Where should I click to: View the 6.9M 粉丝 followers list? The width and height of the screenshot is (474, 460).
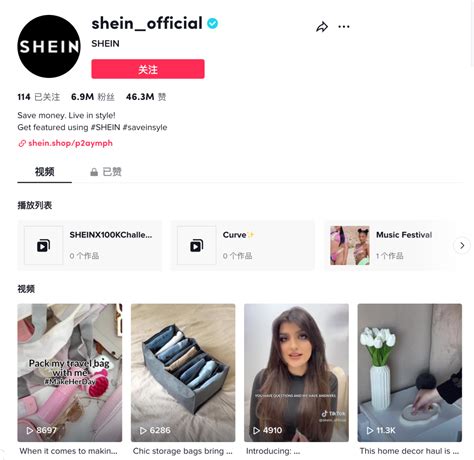(93, 97)
